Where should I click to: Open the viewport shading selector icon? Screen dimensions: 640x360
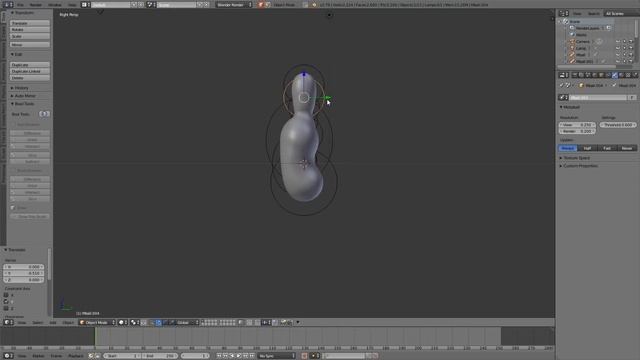pos(122,322)
